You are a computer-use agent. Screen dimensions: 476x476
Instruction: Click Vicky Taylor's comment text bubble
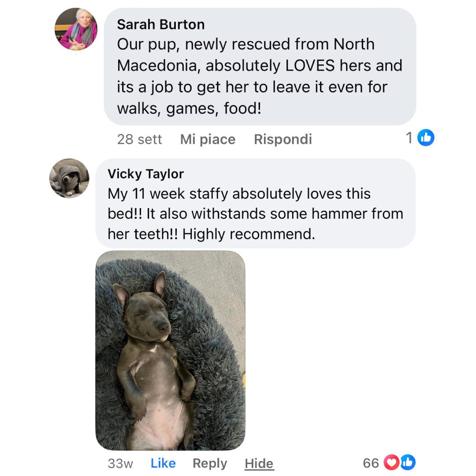pos(255,203)
